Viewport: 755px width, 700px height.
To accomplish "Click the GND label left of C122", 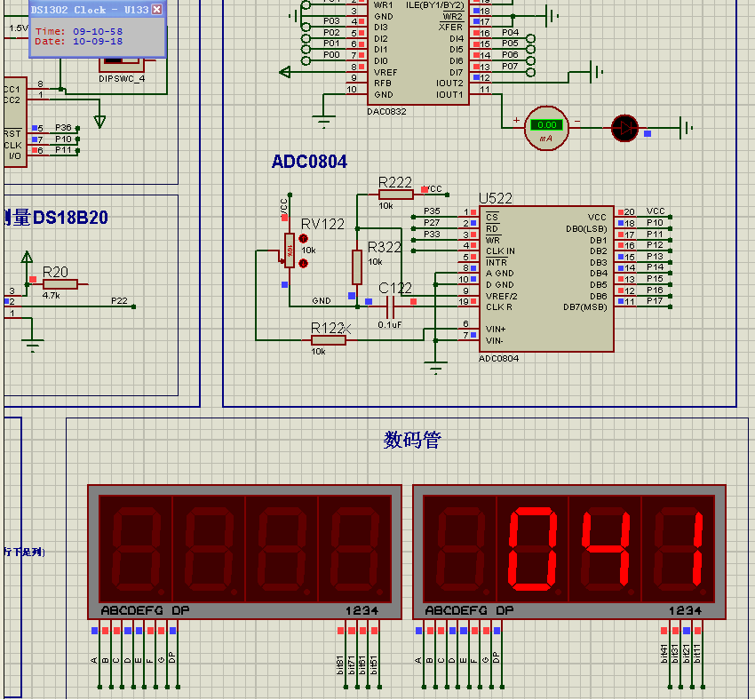I will tap(322, 301).
